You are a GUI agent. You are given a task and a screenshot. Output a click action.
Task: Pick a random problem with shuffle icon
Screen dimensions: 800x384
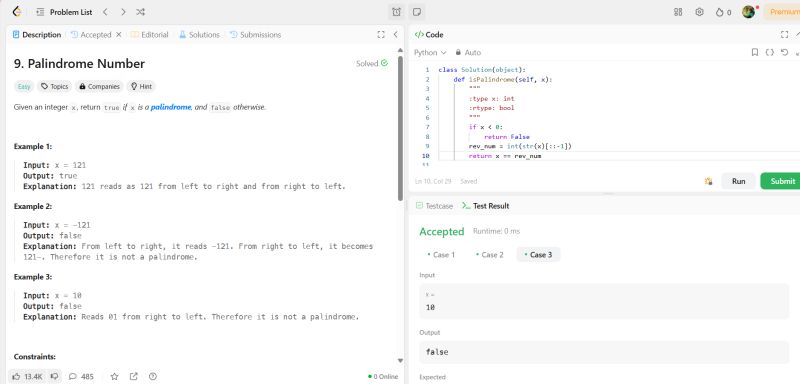(x=140, y=12)
